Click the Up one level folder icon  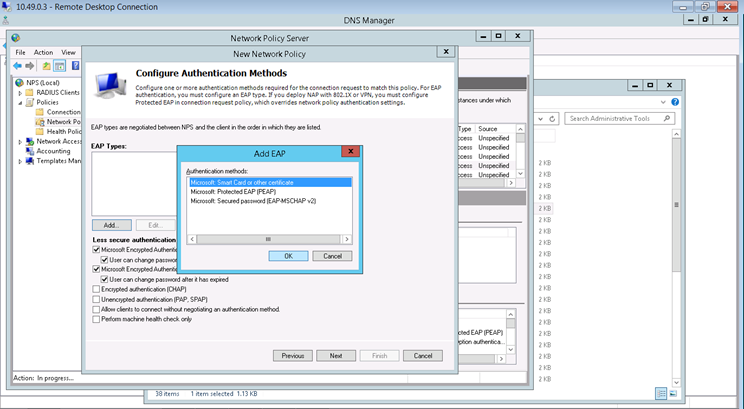46,66
